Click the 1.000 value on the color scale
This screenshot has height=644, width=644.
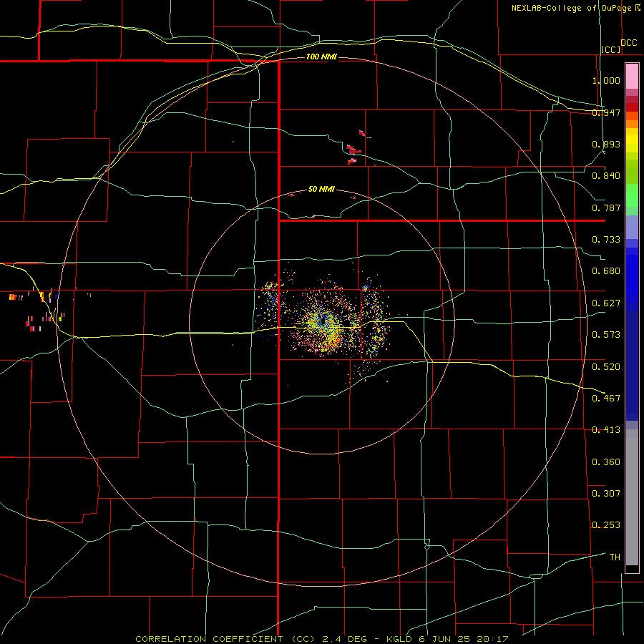pyautogui.click(x=606, y=80)
